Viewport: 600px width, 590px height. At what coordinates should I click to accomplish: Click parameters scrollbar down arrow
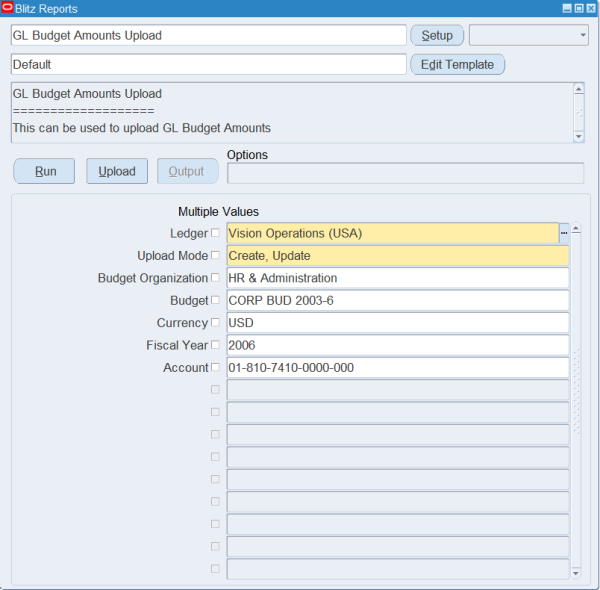click(576, 573)
